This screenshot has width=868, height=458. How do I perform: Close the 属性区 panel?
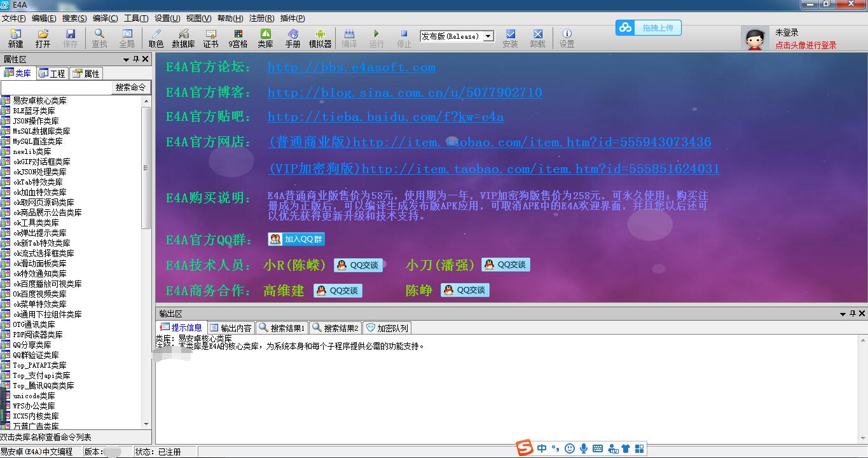(146, 59)
